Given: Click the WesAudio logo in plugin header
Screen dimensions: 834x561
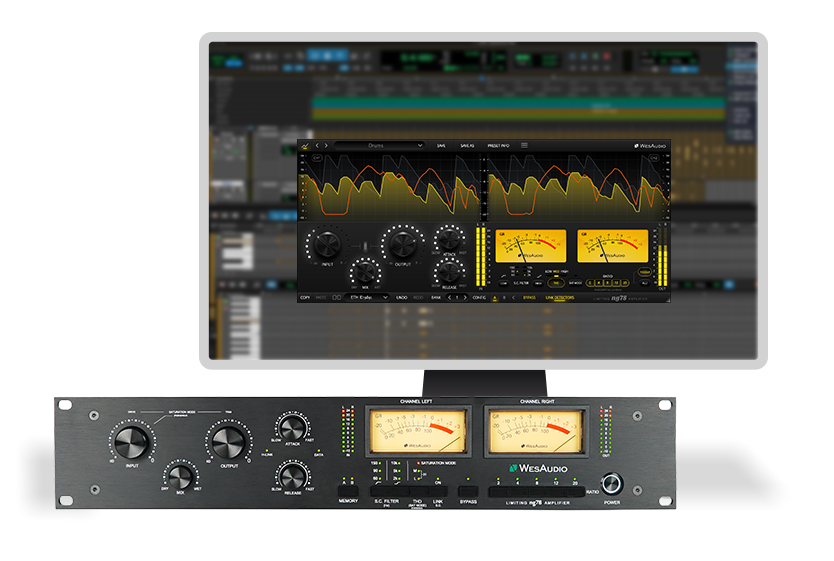Looking at the screenshot, I should (x=650, y=145).
